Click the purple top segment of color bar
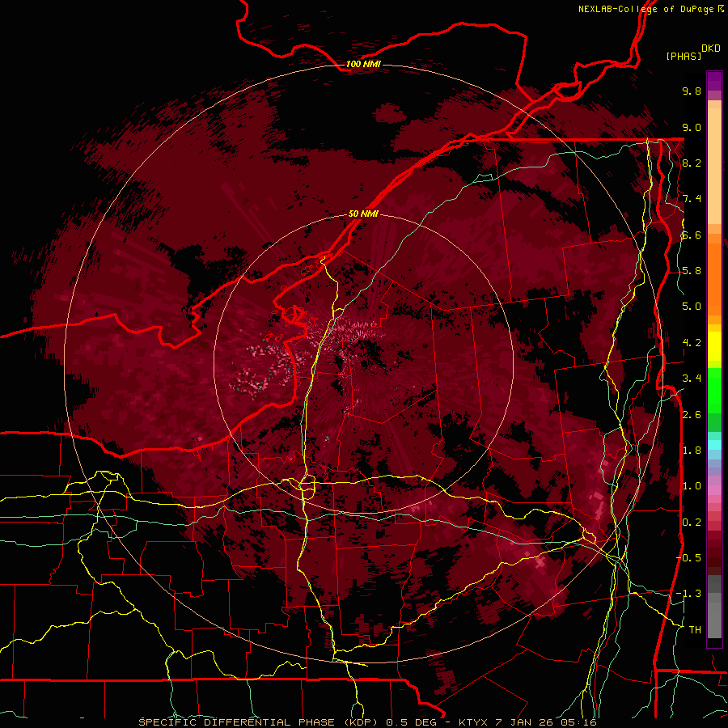 (714, 81)
